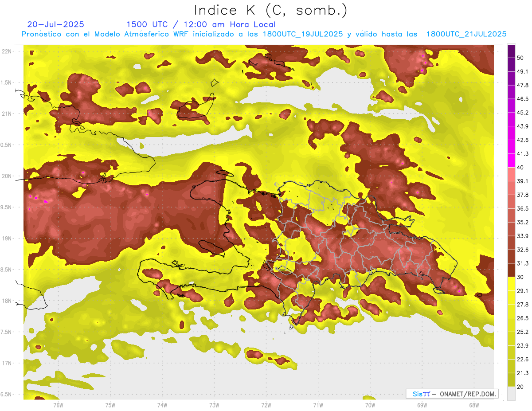Click the "18N" latitude label
Image resolution: width=532 pixels, height=411 pixels.
(x=8, y=301)
